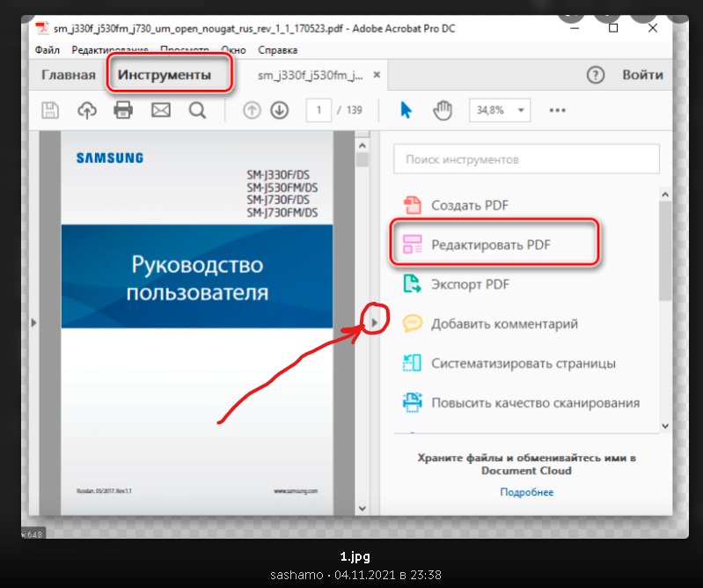
Task: Click the page number input field
Action: click(x=319, y=110)
